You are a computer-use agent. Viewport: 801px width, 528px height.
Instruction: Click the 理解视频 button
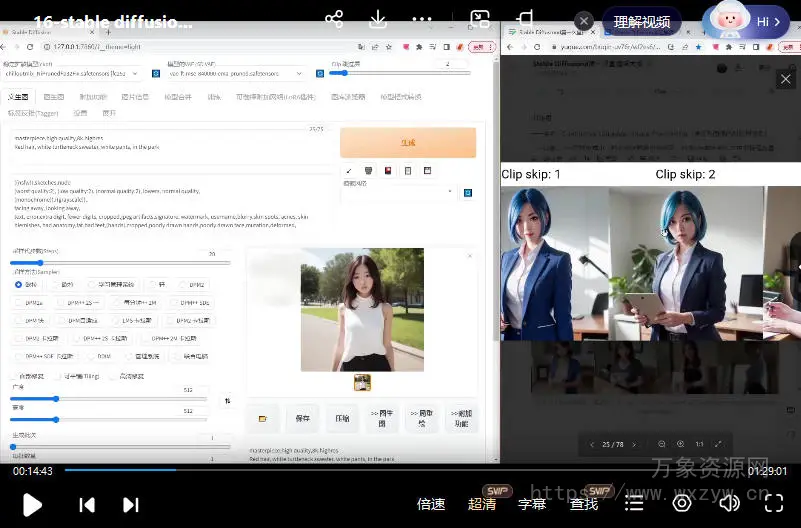641,21
